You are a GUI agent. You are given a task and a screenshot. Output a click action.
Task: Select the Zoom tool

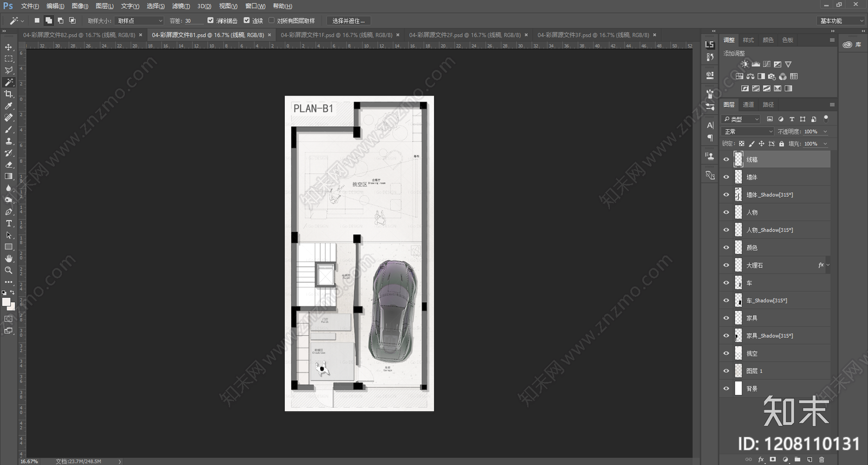click(x=9, y=270)
